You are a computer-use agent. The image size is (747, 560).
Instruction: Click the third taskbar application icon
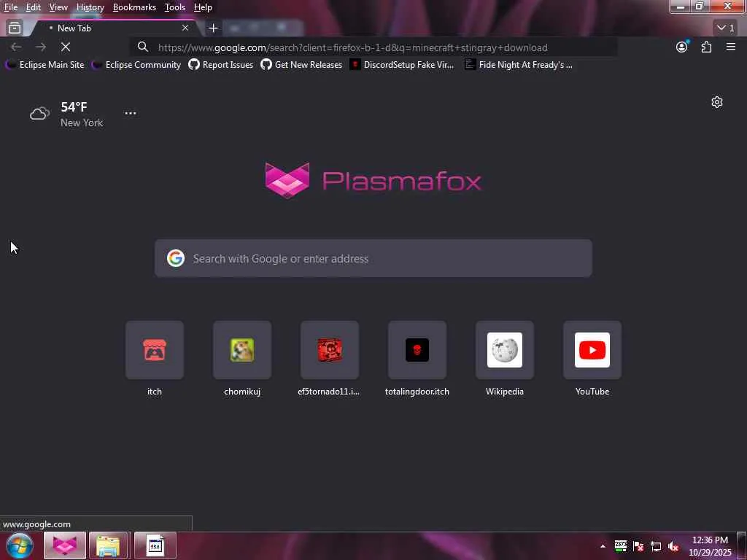click(x=155, y=545)
